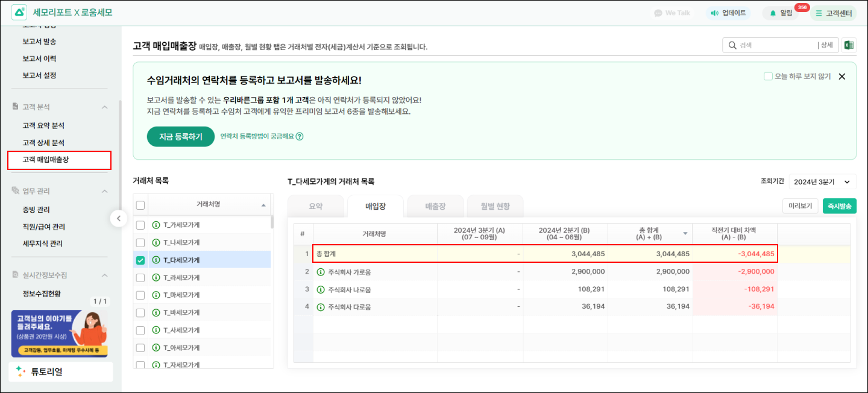Click the info icon next to T_가세모가게

156,225
